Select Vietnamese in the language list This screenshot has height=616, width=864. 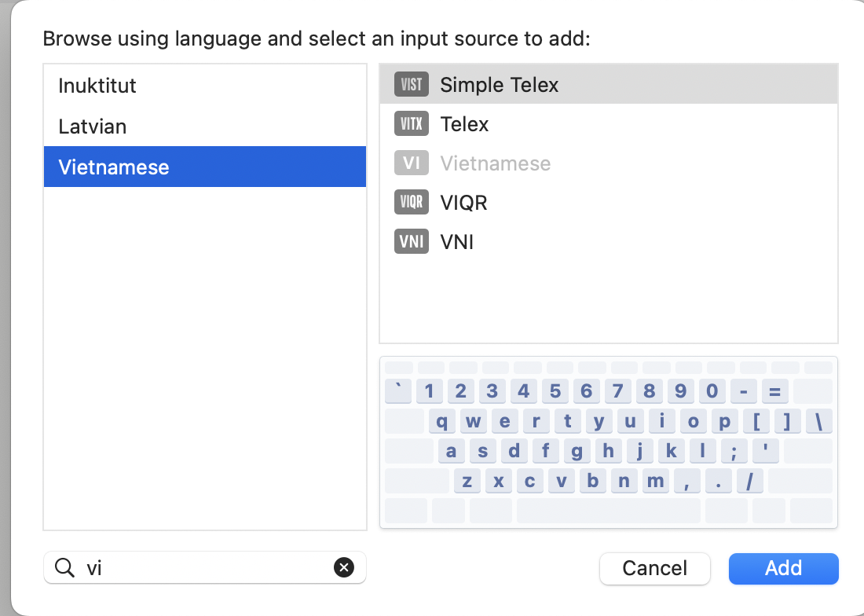point(114,167)
